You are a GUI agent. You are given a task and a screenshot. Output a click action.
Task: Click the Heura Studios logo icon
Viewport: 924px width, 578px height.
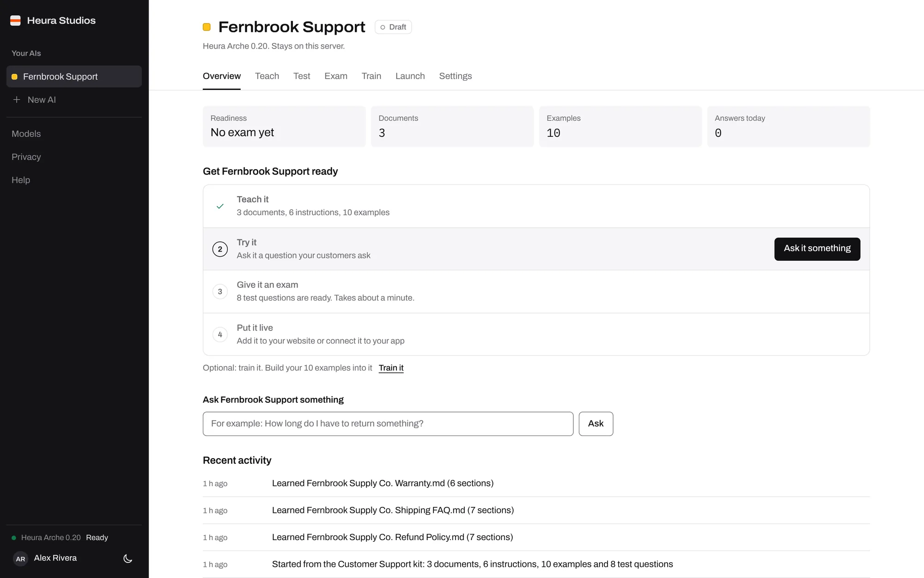pos(15,20)
